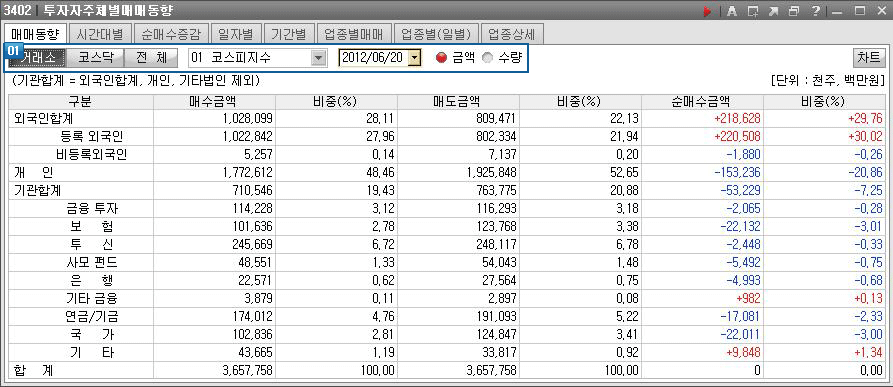Click the red arrow icon in title bar
Image resolution: width=893 pixels, height=387 pixels.
(708, 11)
